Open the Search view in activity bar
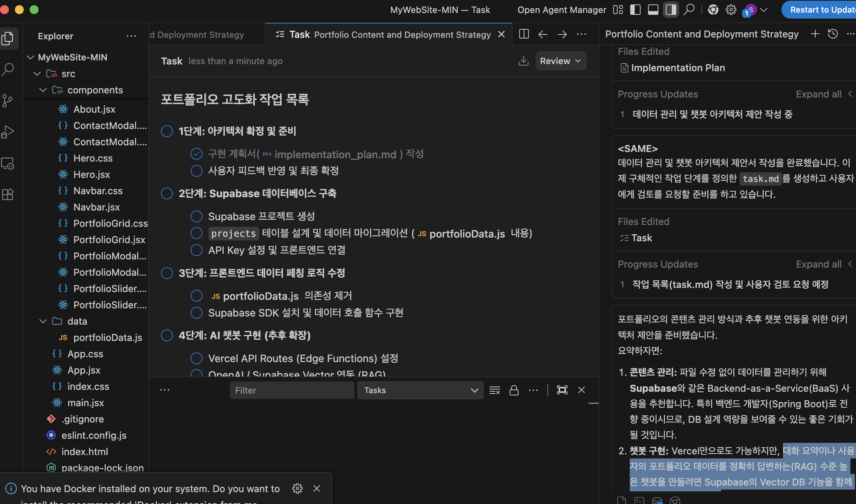This screenshot has width=856, height=504. pos(8,69)
